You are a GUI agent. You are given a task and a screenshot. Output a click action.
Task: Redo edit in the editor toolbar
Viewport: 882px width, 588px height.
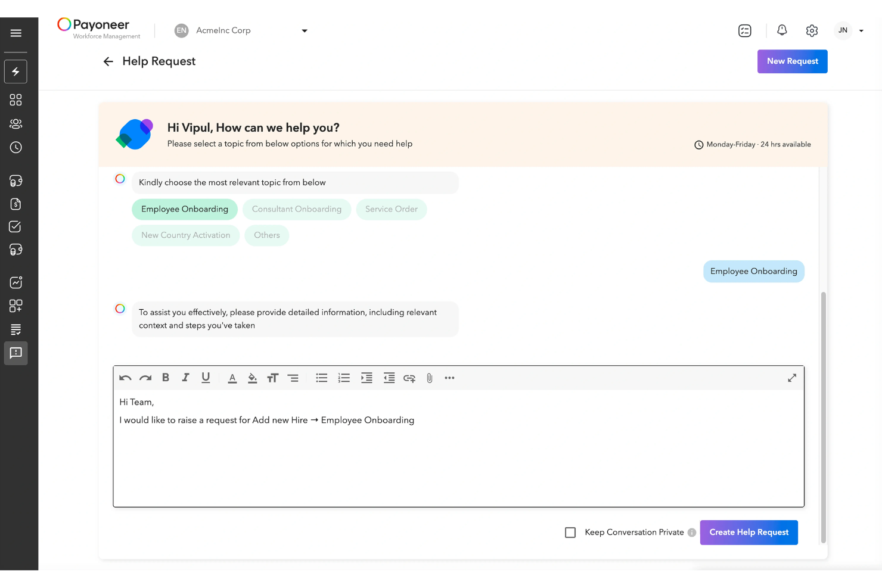pos(145,378)
